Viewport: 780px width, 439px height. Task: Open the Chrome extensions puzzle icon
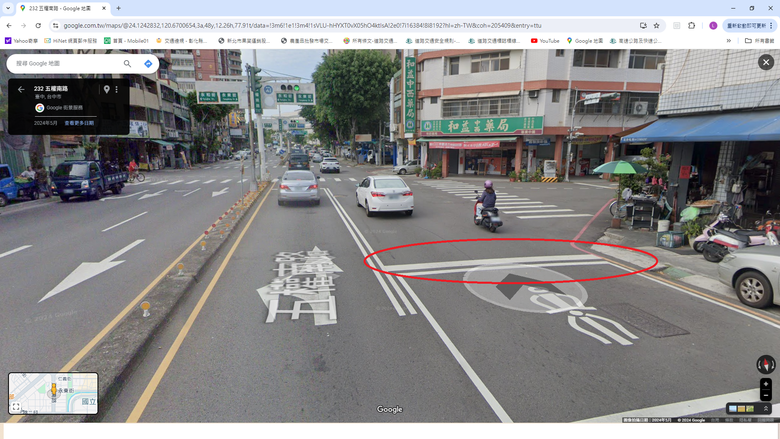[x=691, y=25]
